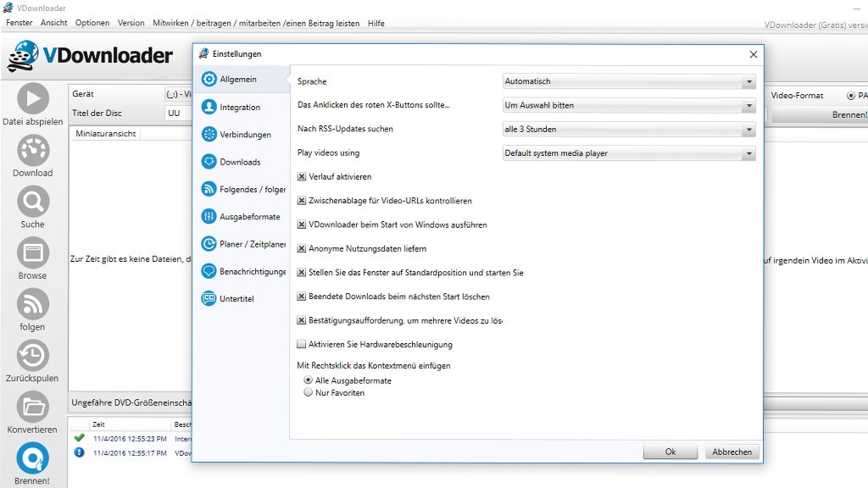Select log row 11/4/2016 12:55:23 PM

click(x=130, y=439)
